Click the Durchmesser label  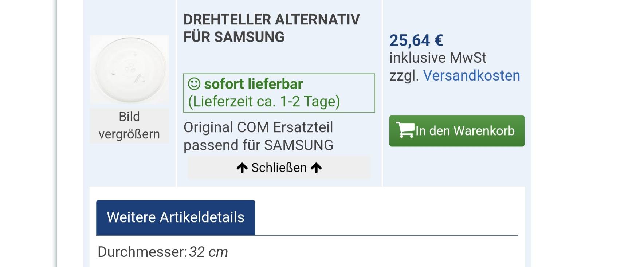click(x=142, y=252)
